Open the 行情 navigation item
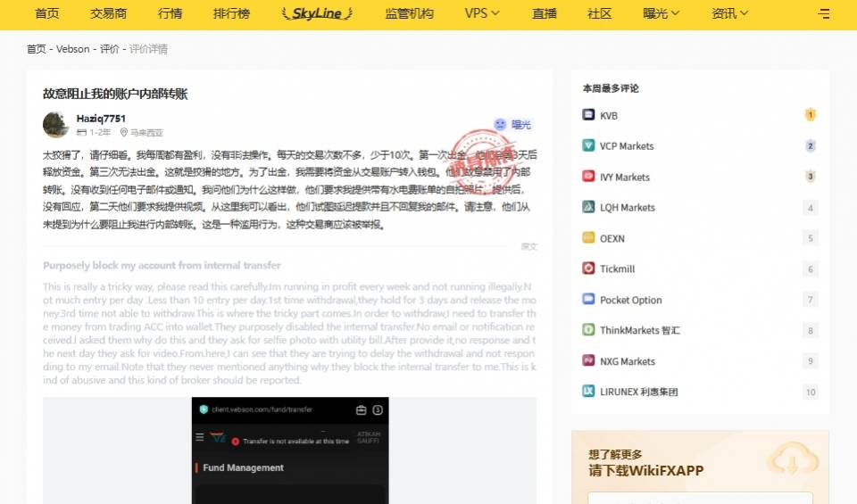 (170, 13)
